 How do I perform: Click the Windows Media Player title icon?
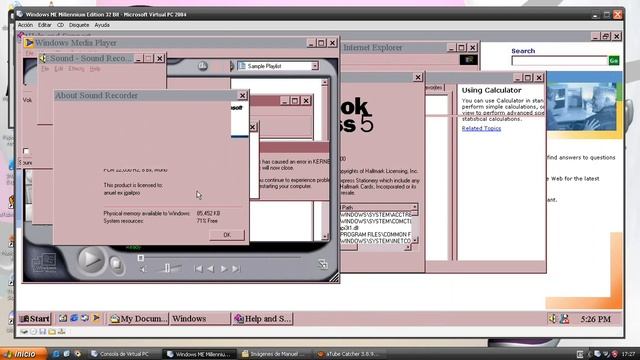click(x=29, y=43)
